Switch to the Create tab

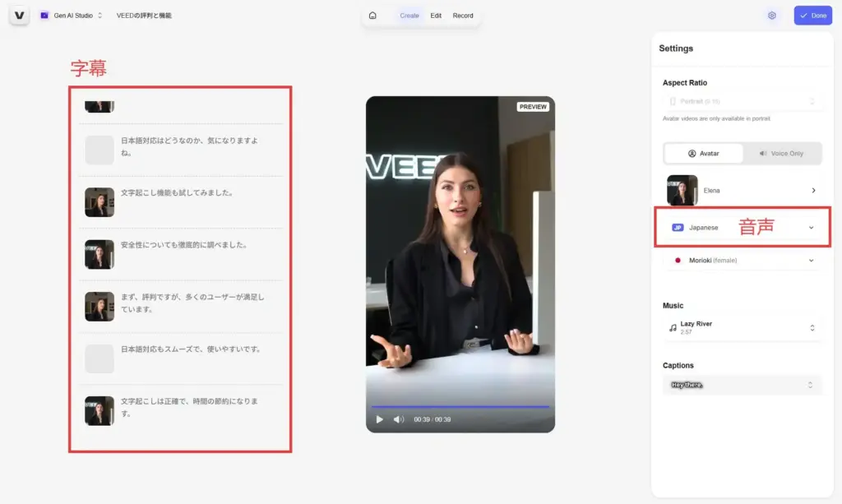409,16
